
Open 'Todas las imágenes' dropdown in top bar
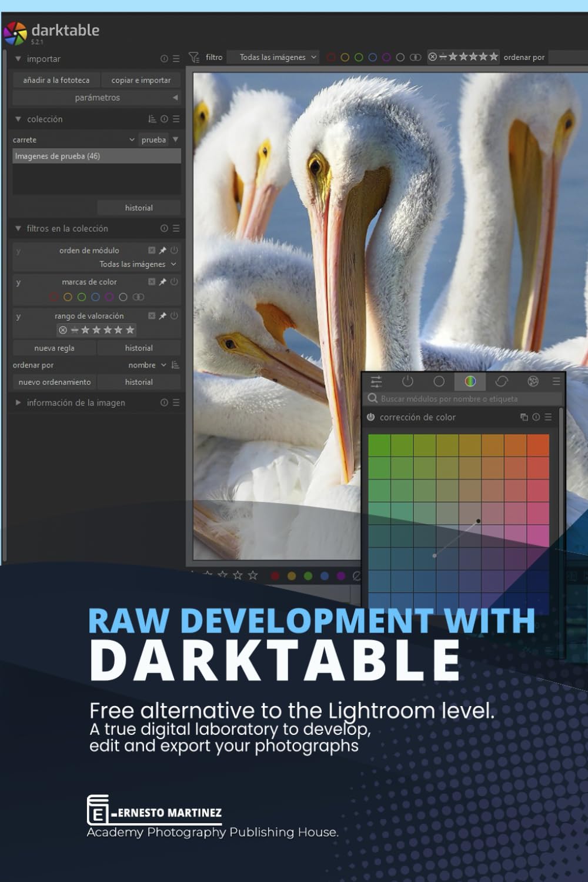pyautogui.click(x=273, y=57)
